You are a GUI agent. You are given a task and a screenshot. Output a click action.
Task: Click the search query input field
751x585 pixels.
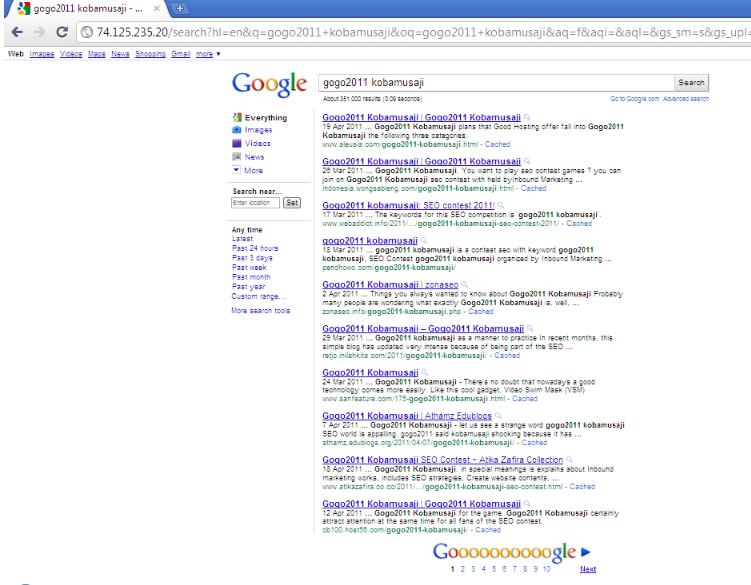point(496,82)
